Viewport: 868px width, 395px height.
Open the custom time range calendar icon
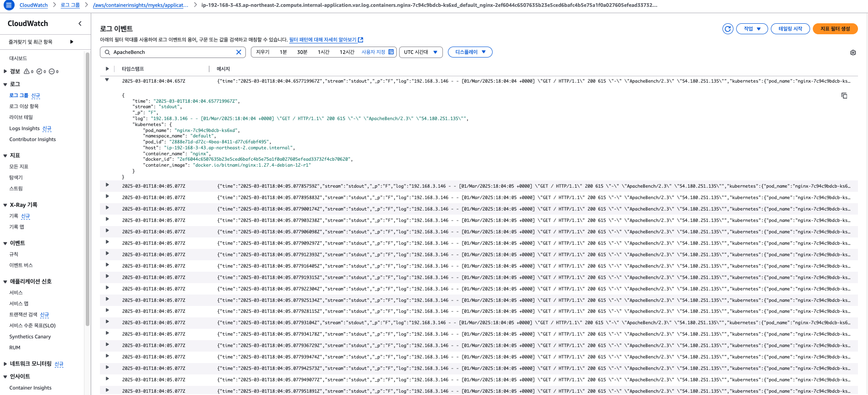(x=391, y=52)
